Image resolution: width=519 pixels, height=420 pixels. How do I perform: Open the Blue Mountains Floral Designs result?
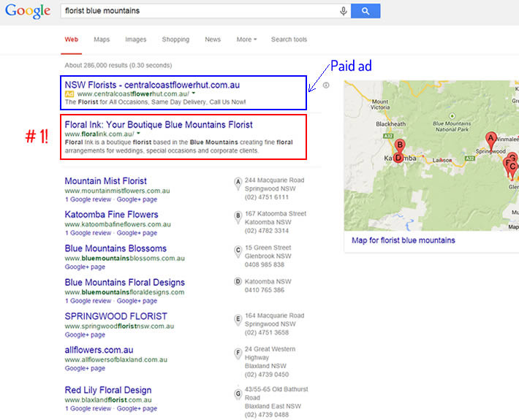point(124,283)
